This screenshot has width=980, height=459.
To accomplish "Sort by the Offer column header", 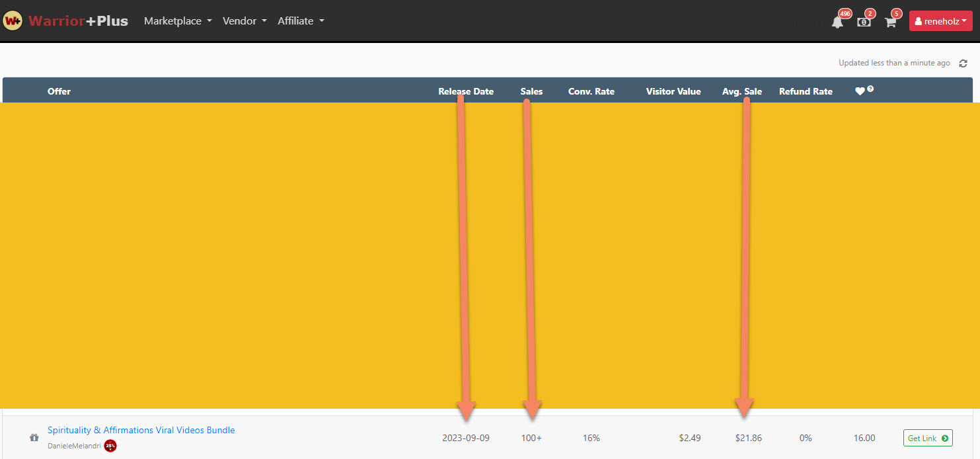I will (59, 91).
